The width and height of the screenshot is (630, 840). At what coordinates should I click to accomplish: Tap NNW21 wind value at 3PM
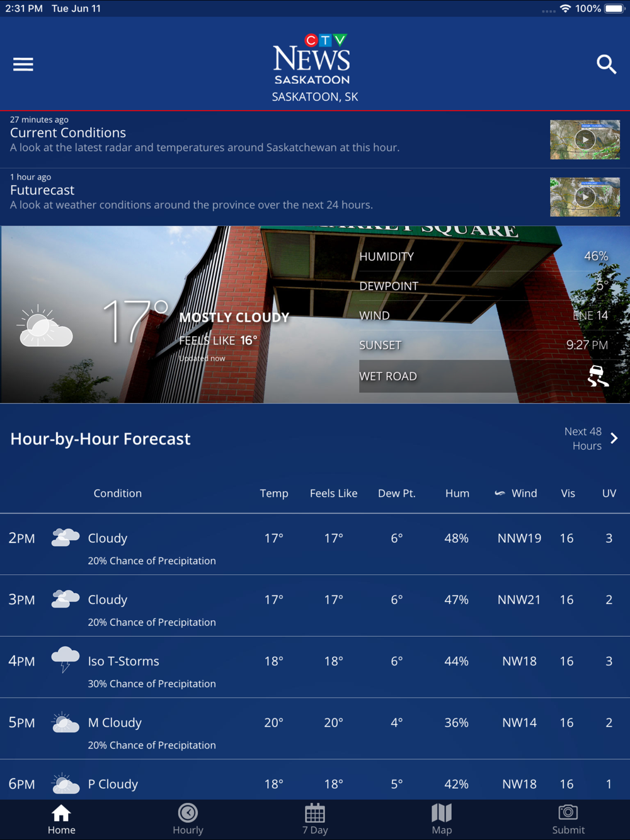pos(519,599)
